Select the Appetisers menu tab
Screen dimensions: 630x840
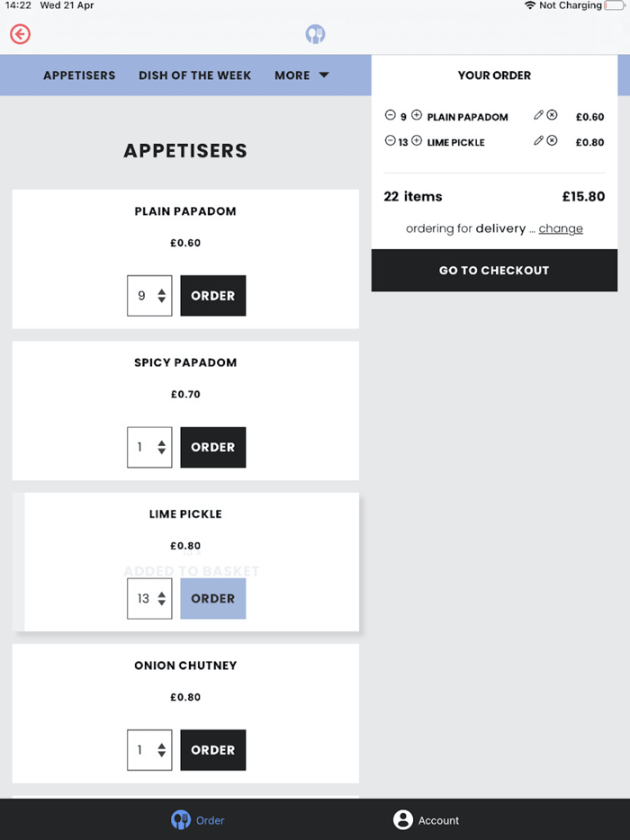point(79,76)
